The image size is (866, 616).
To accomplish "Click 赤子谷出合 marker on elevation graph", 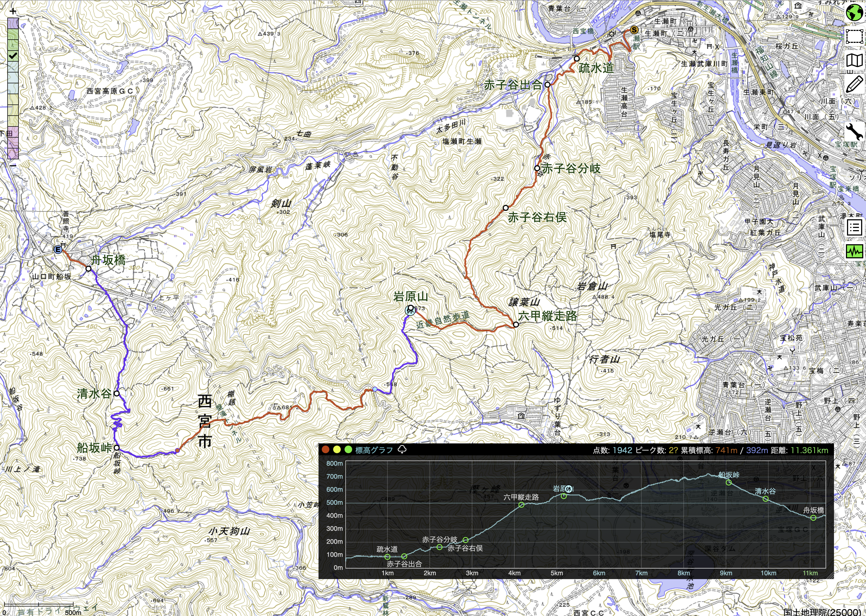I will click(404, 557).
